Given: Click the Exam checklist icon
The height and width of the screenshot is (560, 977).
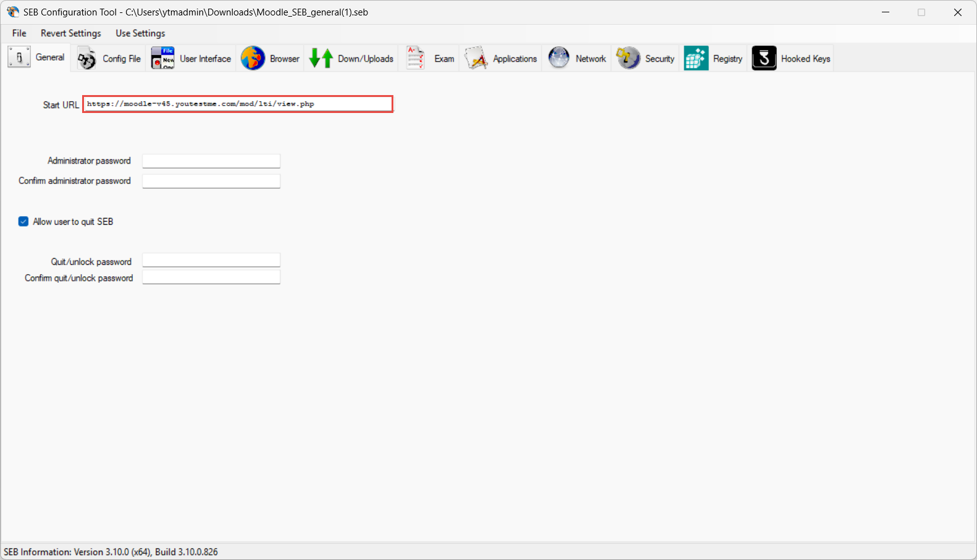Looking at the screenshot, I should (x=416, y=59).
